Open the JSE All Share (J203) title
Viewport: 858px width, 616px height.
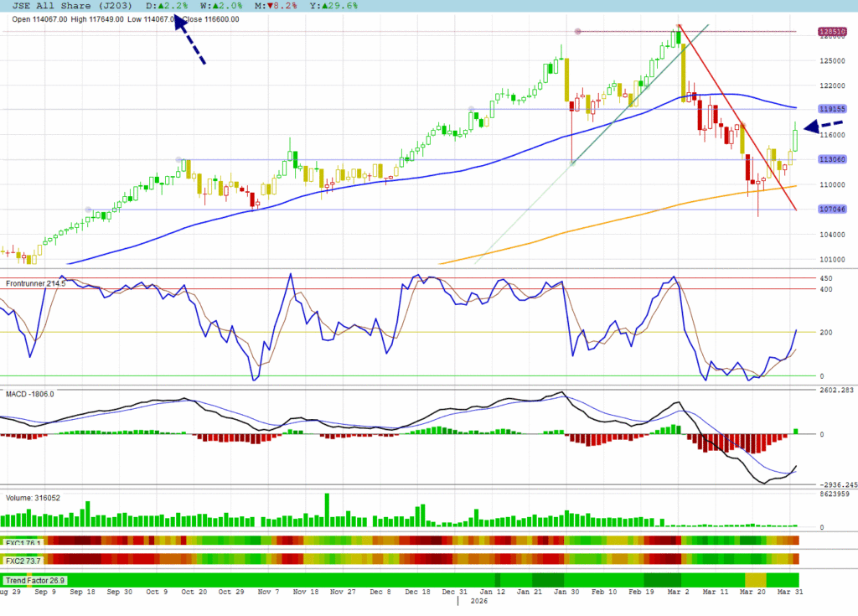(x=71, y=6)
